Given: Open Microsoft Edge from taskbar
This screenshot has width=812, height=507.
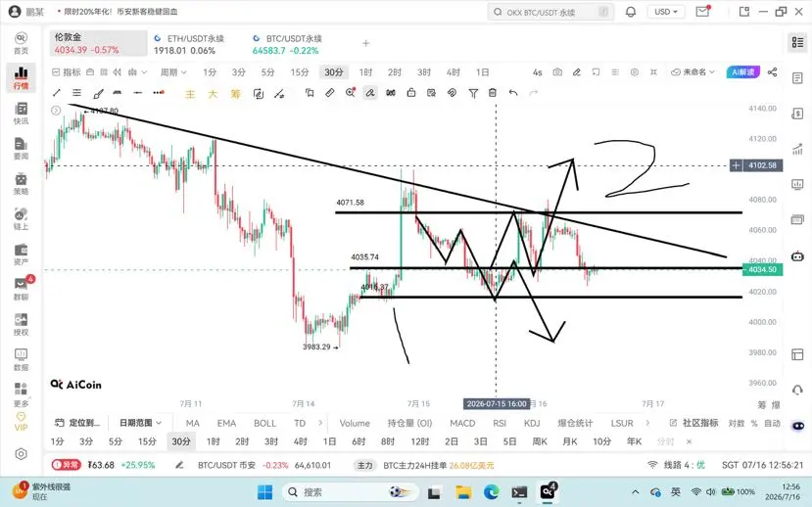Looking at the screenshot, I should click(492, 491).
